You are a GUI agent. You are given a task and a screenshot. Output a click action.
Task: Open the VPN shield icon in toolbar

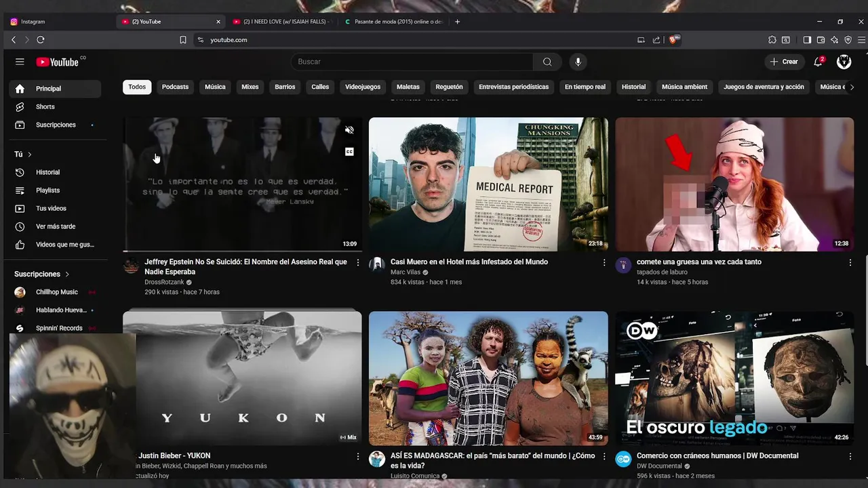(848, 40)
